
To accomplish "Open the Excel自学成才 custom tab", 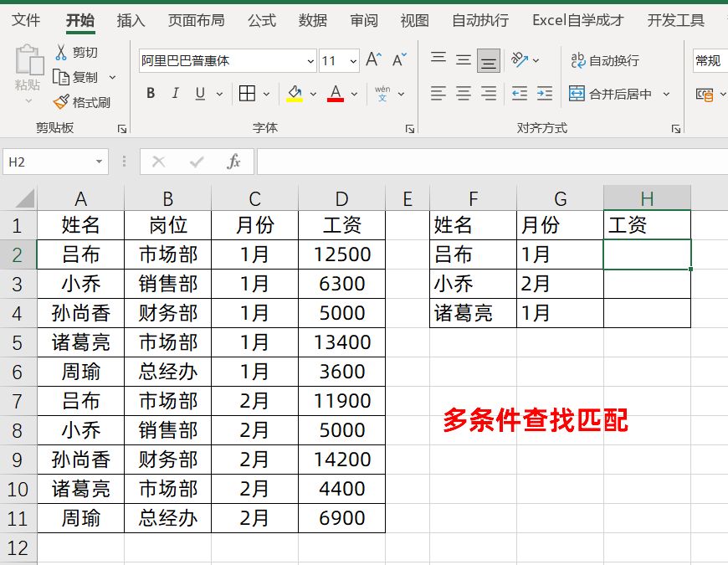I will click(x=578, y=20).
